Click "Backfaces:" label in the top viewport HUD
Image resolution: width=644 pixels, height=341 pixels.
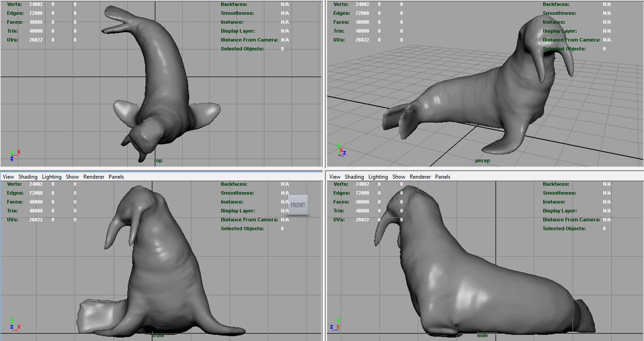(234, 4)
